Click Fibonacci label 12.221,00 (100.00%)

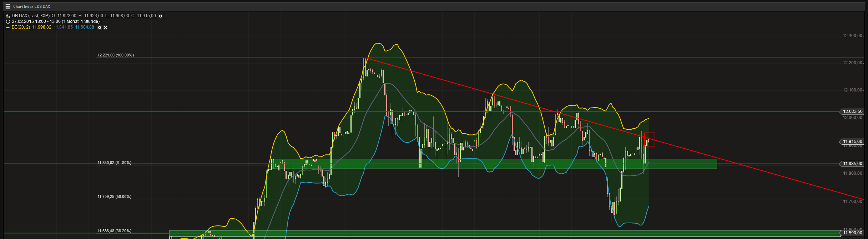[x=116, y=55]
